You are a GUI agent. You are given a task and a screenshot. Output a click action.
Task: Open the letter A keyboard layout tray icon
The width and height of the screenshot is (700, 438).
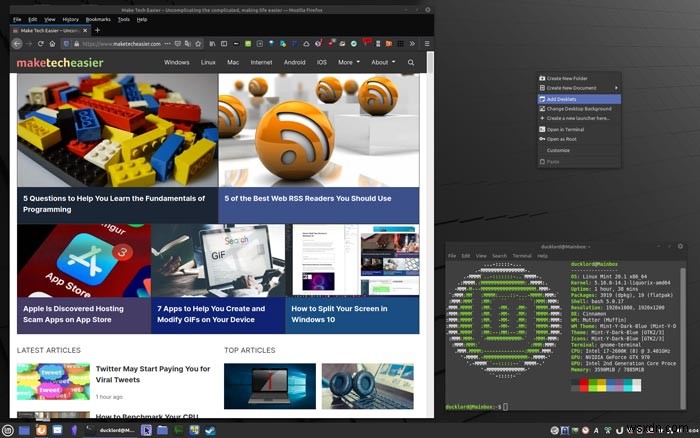(596, 430)
